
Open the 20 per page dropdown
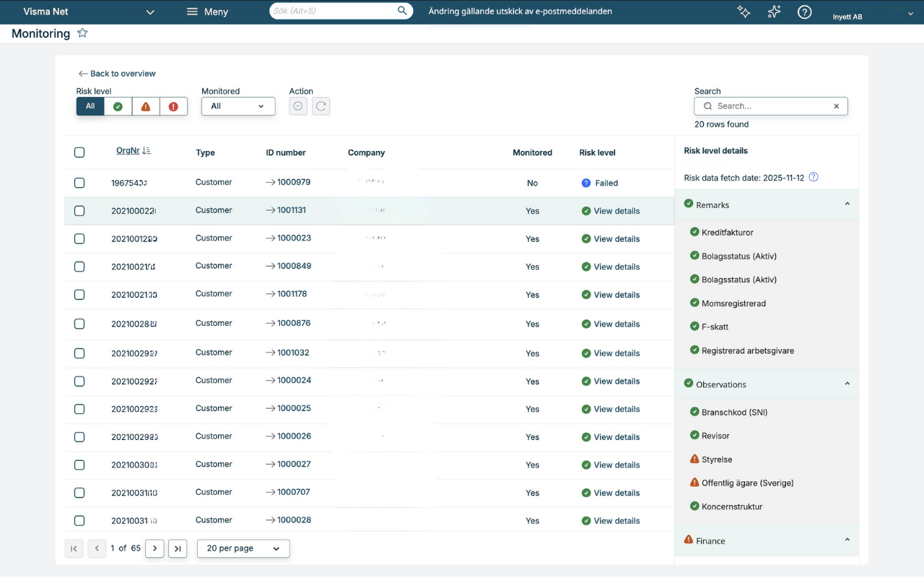pyautogui.click(x=243, y=548)
